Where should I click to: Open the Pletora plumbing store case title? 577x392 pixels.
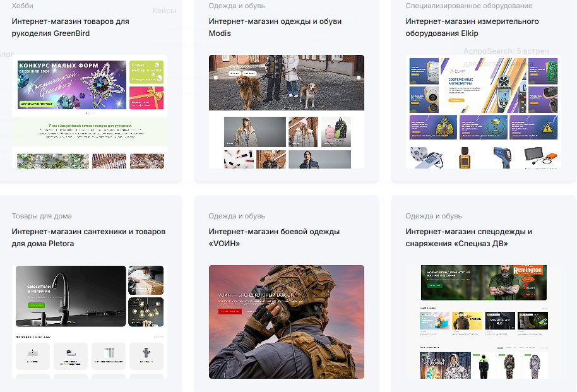tap(88, 237)
